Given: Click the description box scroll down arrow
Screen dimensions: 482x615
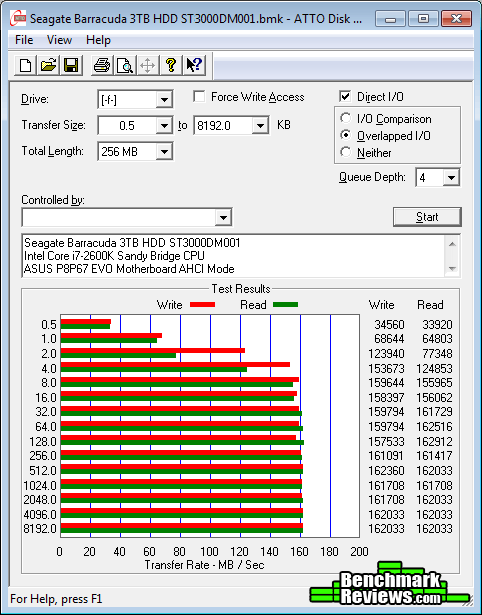Looking at the screenshot, I should click(452, 269).
